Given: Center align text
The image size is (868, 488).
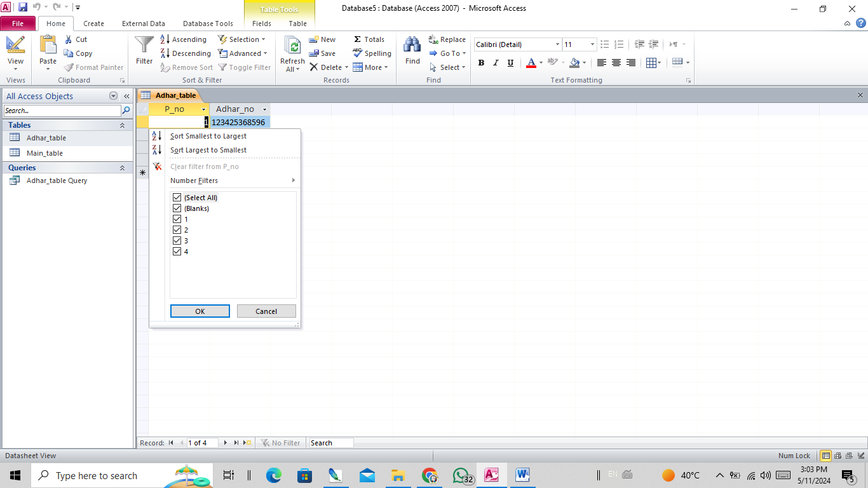Looking at the screenshot, I should click(616, 63).
